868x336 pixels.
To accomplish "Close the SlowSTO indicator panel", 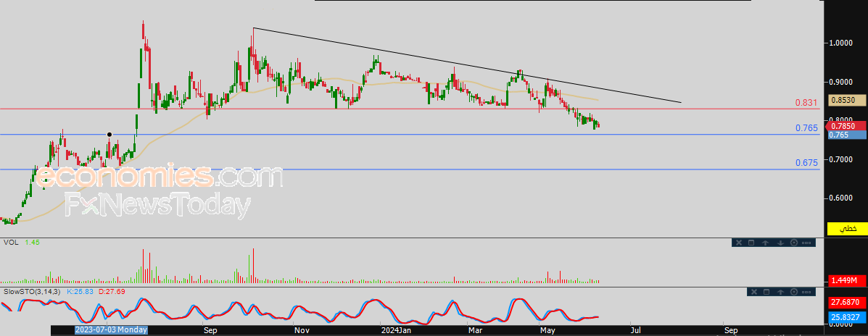I will [753, 292].
